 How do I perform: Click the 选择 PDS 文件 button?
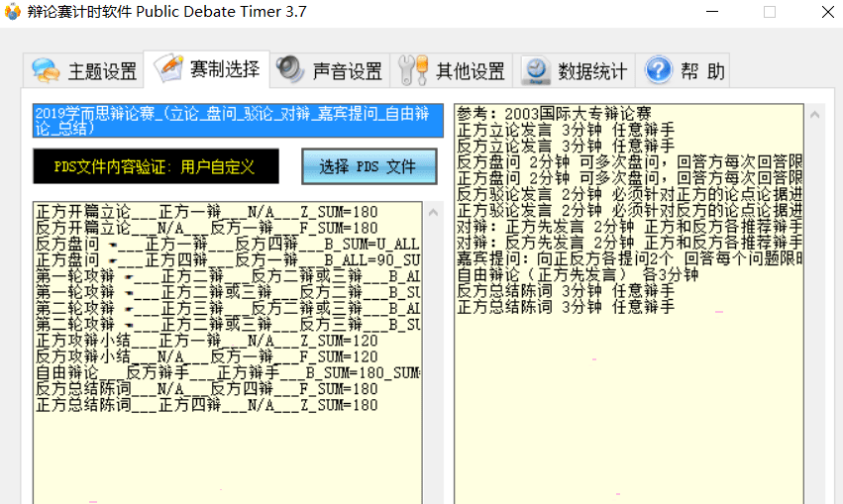(369, 166)
